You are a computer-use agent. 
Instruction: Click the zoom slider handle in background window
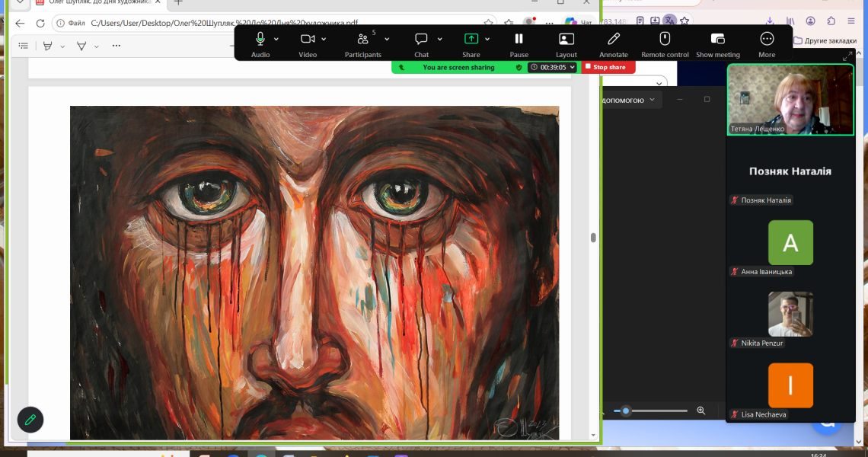coord(626,411)
